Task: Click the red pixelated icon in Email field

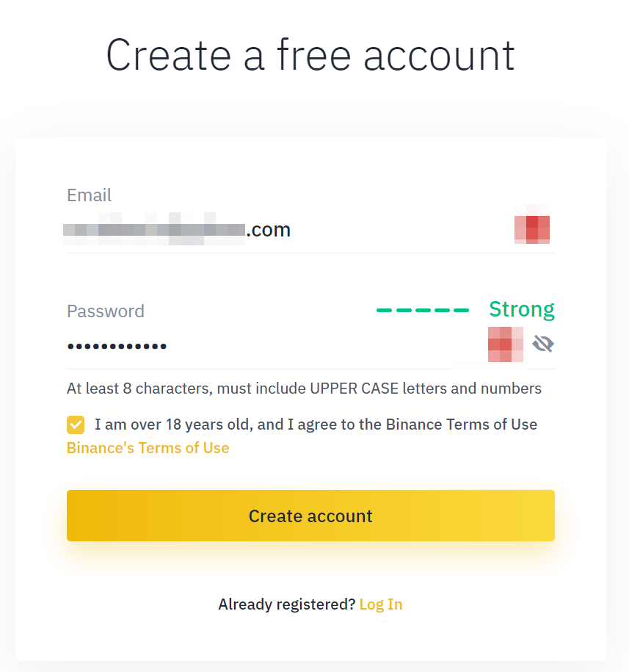Action: coord(532,224)
